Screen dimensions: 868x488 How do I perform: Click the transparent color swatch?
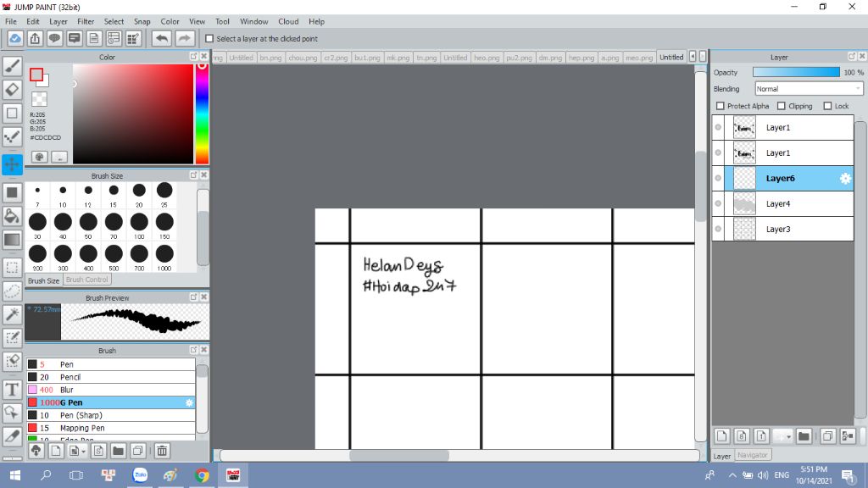(39, 99)
